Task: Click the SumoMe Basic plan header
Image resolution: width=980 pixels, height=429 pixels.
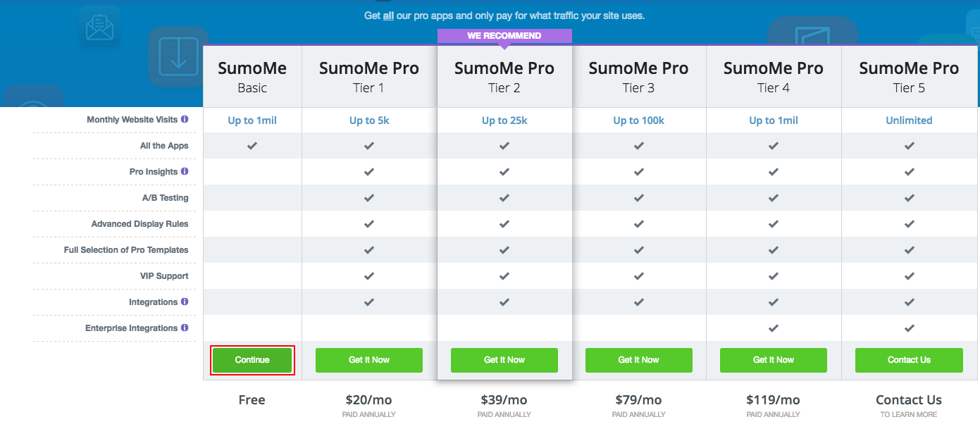Action: tap(252, 77)
